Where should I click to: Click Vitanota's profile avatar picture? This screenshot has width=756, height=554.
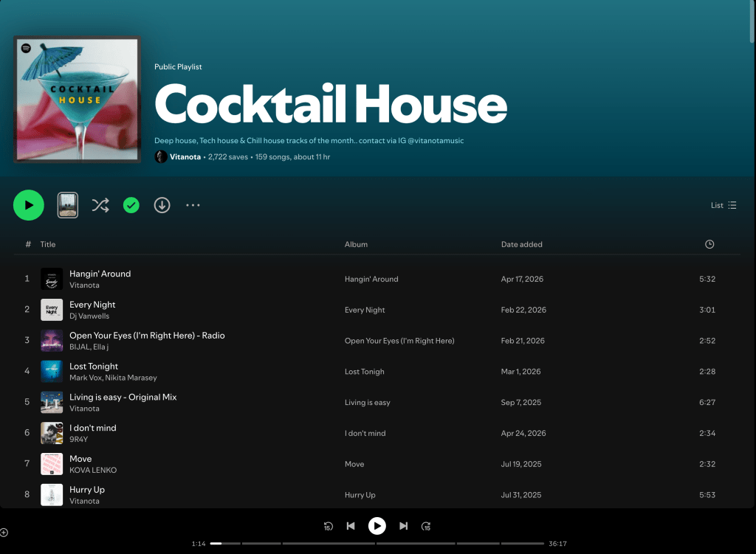[x=160, y=156]
